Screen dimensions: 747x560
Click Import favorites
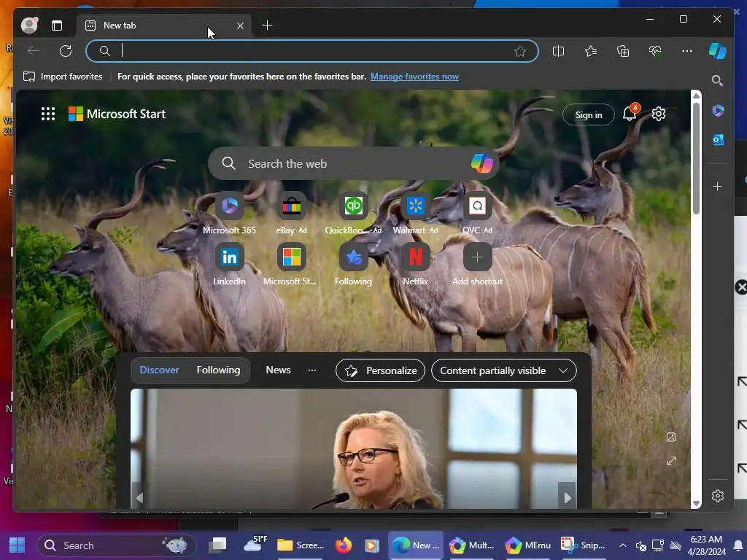pyautogui.click(x=63, y=76)
